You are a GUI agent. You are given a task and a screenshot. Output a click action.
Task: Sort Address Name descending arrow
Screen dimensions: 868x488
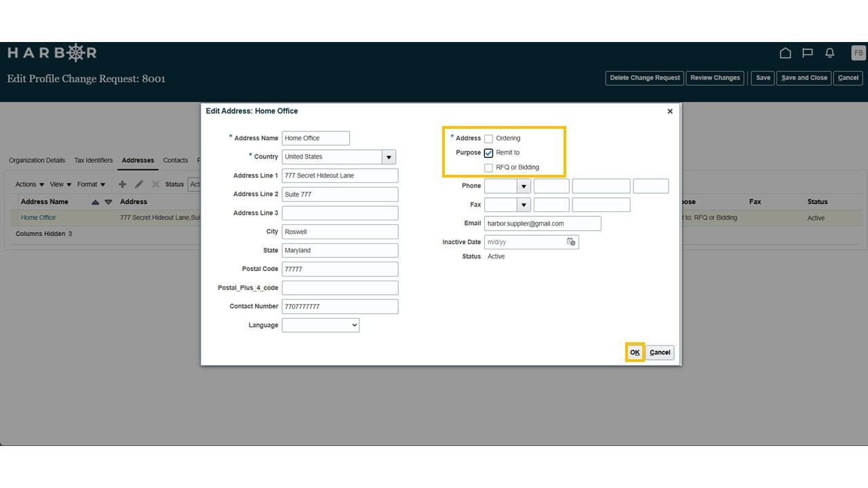click(108, 202)
